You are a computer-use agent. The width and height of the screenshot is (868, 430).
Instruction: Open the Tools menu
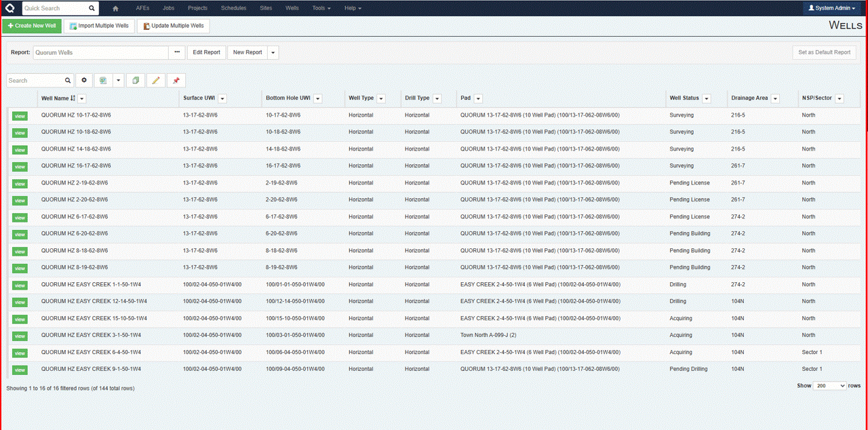[x=321, y=8]
